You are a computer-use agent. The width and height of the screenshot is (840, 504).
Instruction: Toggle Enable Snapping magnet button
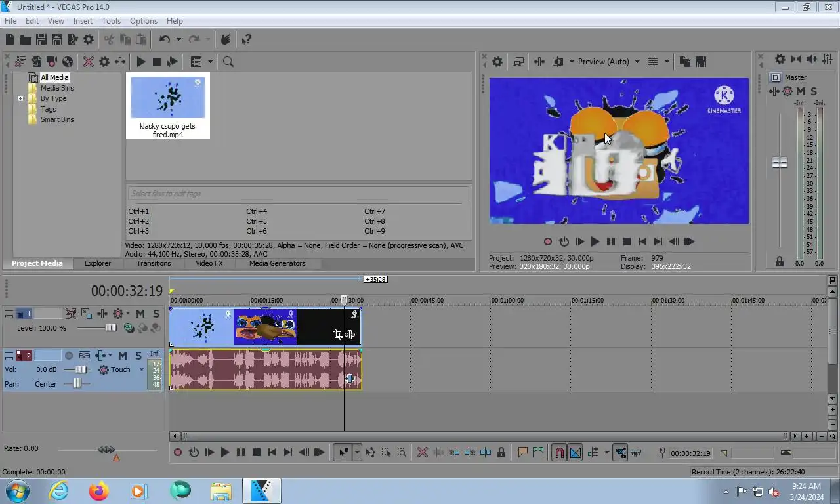click(558, 452)
